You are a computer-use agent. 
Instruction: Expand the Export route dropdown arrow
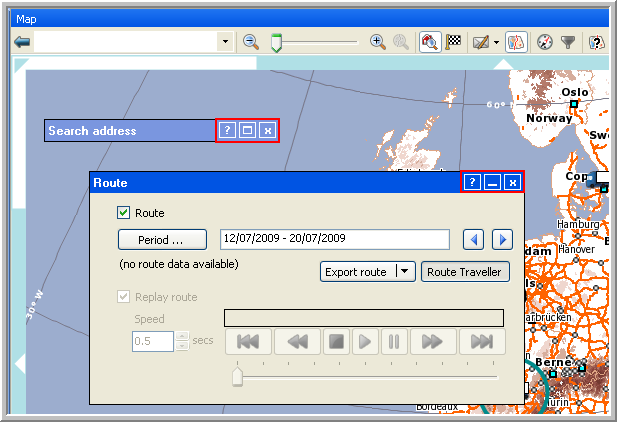pyautogui.click(x=404, y=272)
